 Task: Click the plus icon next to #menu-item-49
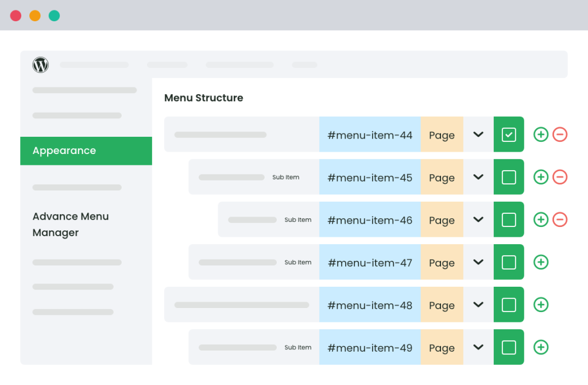(540, 347)
